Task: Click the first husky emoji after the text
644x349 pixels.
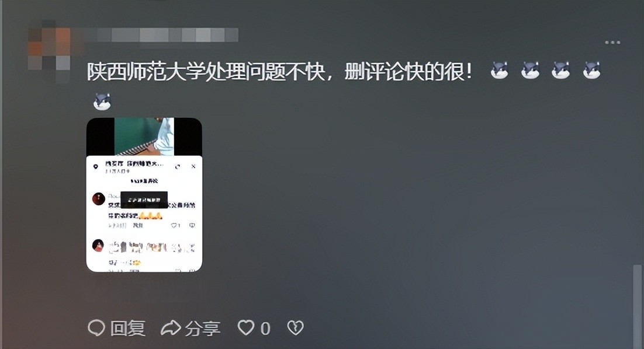Action: tap(500, 70)
